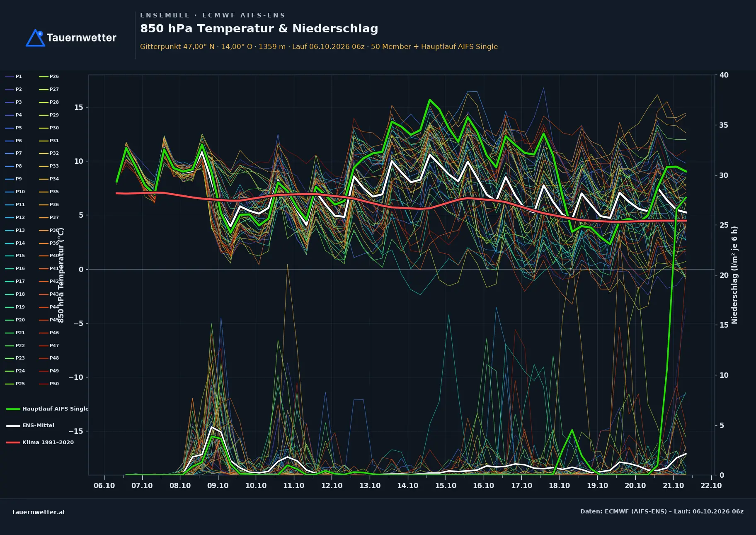Viewport: 756px width, 535px height.
Task: Click x-axis date label 06.10
Action: click(x=104, y=486)
